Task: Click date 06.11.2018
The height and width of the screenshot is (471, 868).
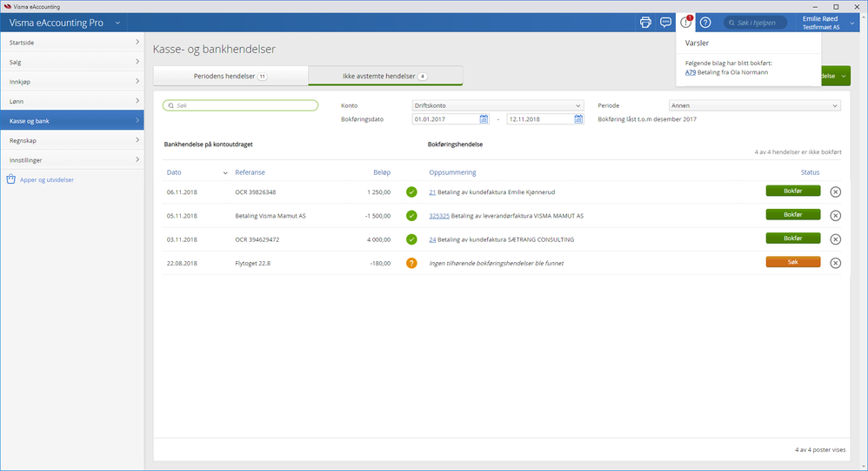Action: (182, 192)
